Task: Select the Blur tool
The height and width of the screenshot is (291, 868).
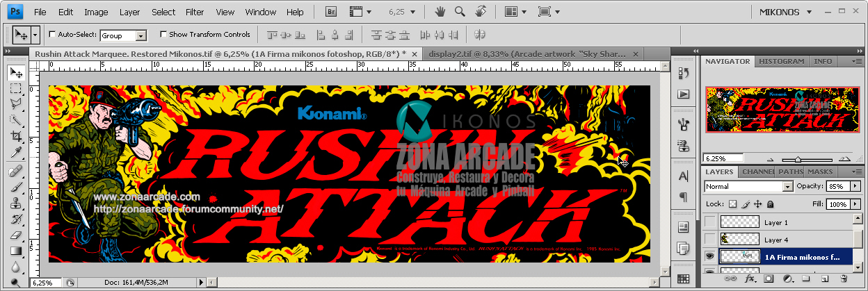Action: click(x=15, y=267)
